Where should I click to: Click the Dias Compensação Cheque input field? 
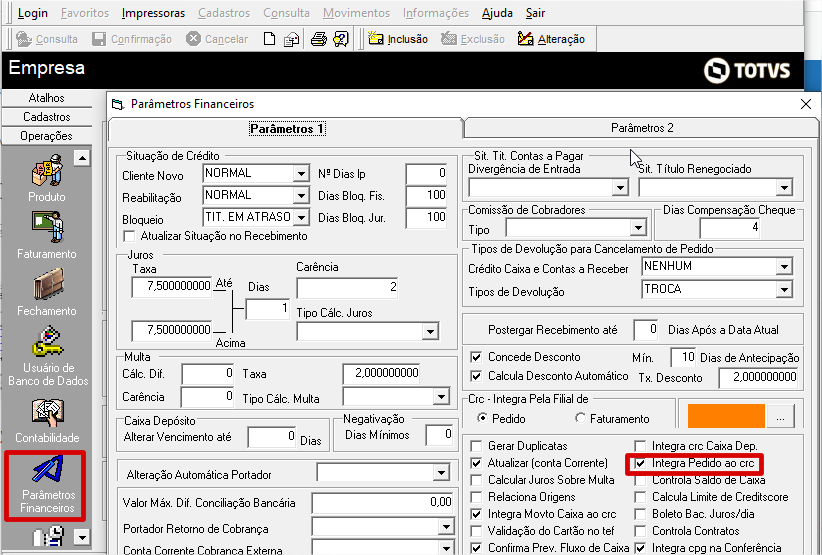pos(730,228)
